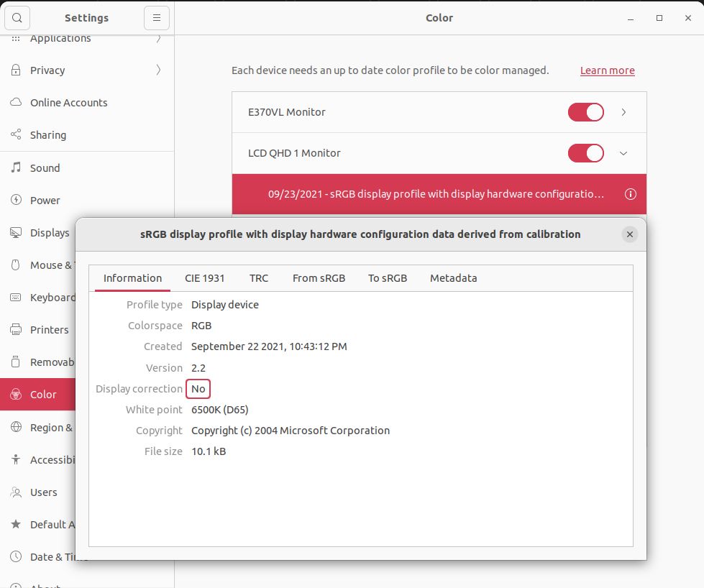Click the Online Accounts cloud icon

pos(16,102)
